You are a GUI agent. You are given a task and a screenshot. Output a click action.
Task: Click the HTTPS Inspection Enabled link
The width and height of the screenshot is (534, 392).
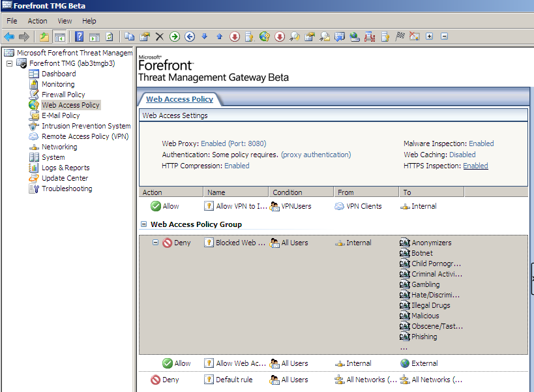475,166
